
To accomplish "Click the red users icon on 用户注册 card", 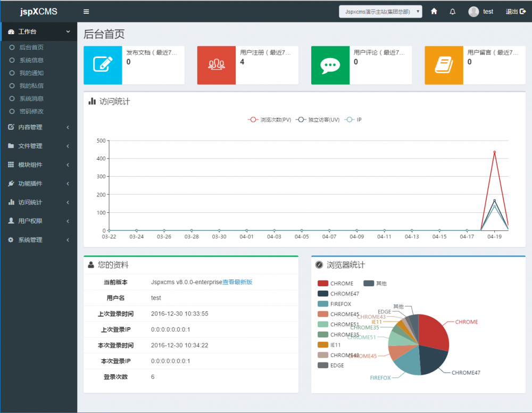I will [x=217, y=65].
